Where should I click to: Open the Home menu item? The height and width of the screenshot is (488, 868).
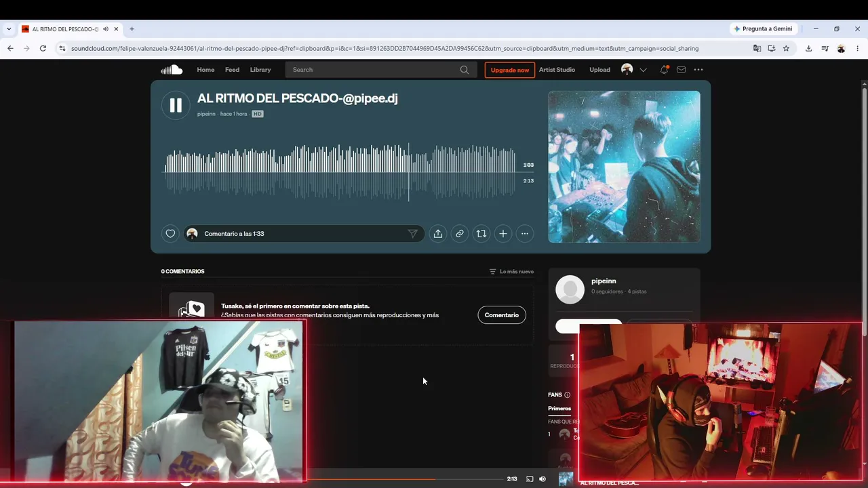click(205, 70)
